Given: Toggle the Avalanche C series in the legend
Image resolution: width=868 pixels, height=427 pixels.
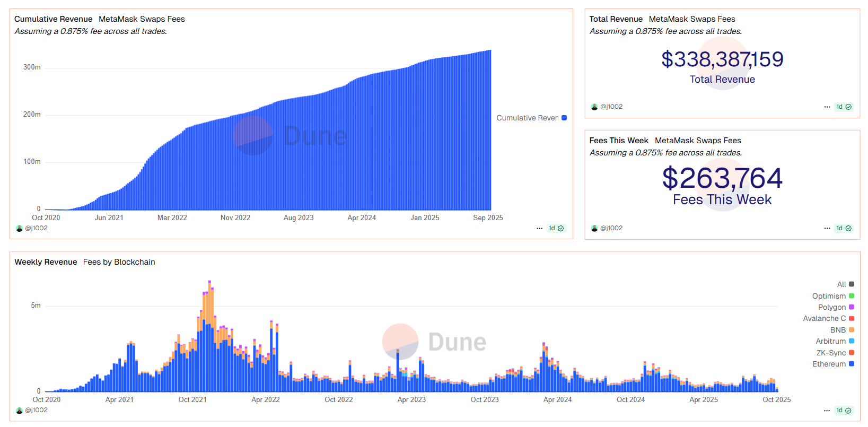Looking at the screenshot, I should 828,319.
